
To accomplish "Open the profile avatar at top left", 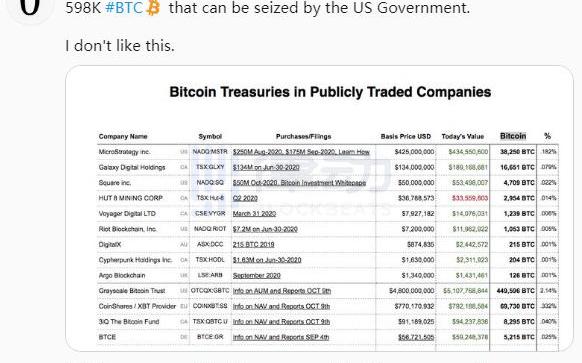I will point(29,10).
